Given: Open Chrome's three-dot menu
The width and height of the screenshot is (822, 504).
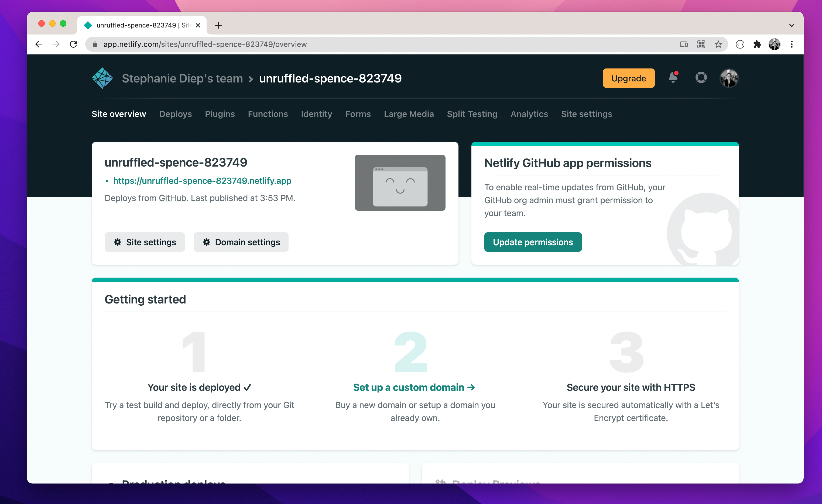Looking at the screenshot, I should pyautogui.click(x=792, y=44).
